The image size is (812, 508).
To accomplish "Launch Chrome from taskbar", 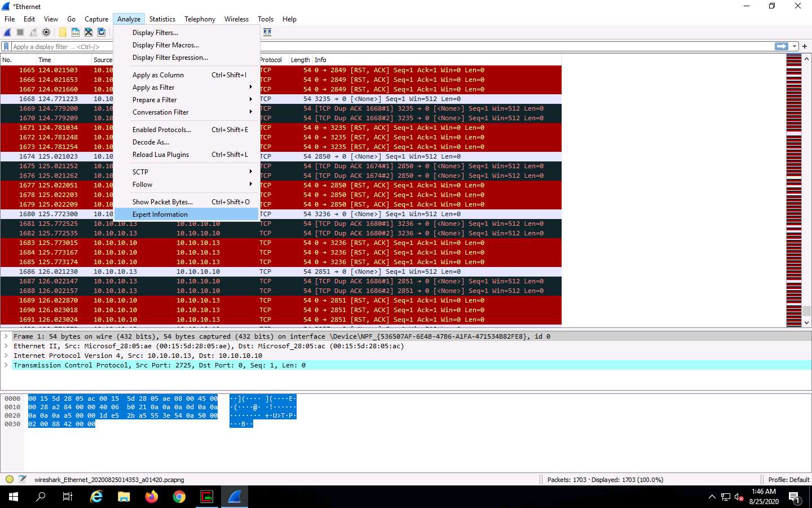I will (x=179, y=497).
